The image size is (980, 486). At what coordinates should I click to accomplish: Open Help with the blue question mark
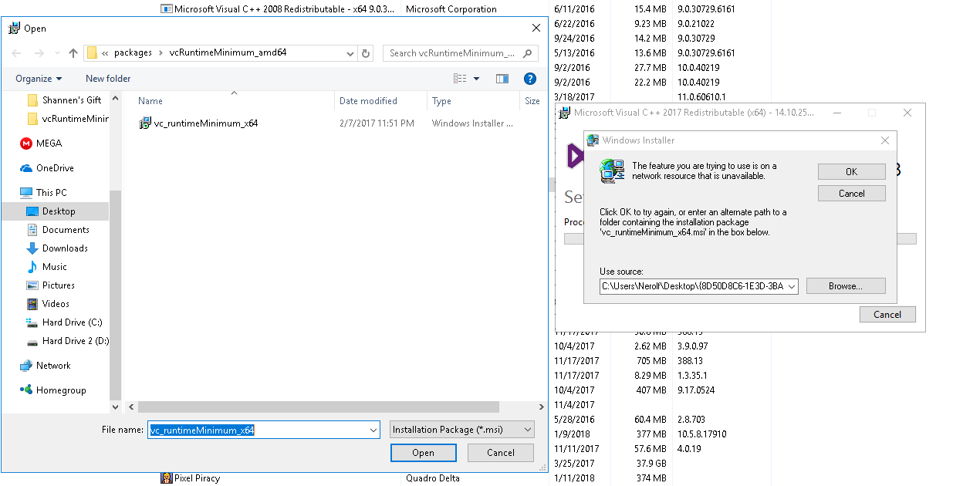(530, 79)
